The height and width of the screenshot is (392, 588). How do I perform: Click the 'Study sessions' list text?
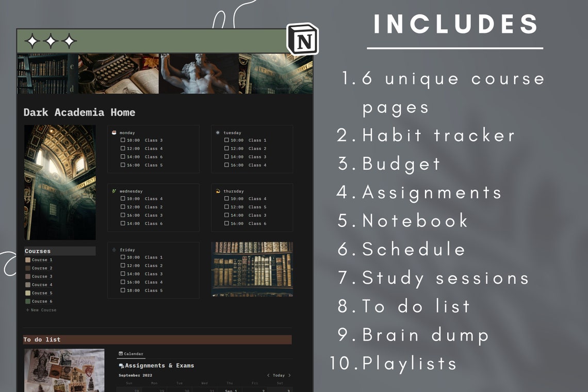click(446, 279)
